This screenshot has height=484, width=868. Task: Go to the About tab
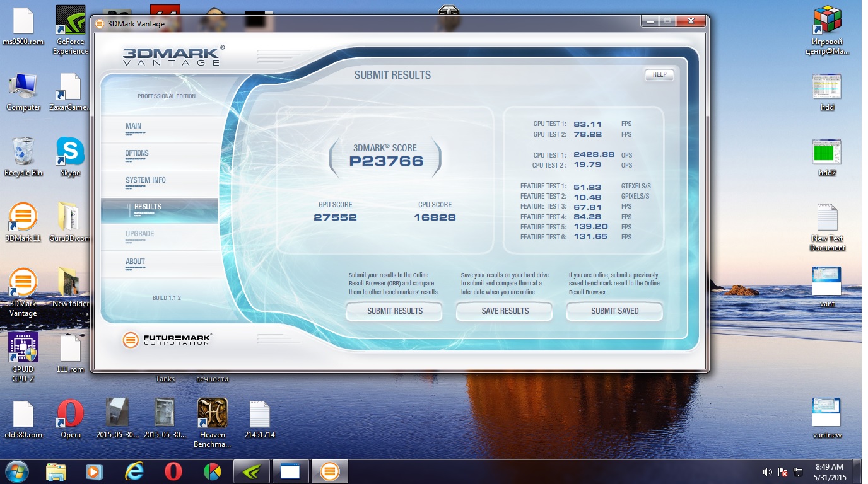(x=135, y=262)
